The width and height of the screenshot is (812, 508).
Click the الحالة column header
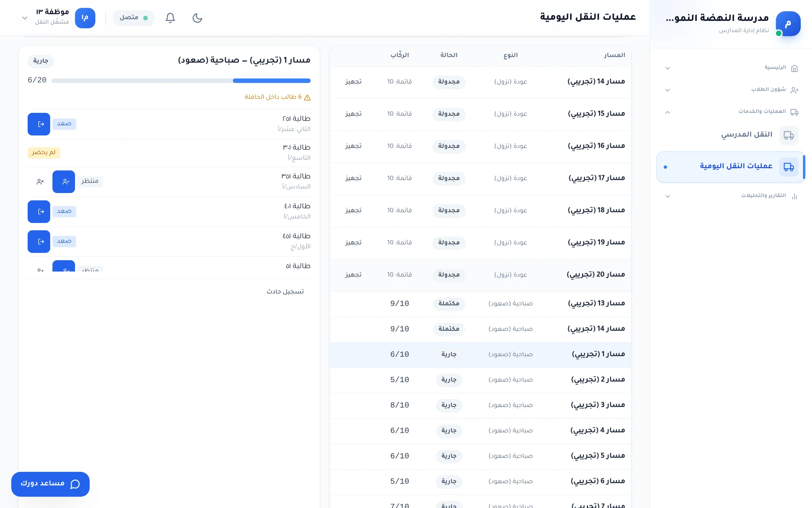(449, 55)
